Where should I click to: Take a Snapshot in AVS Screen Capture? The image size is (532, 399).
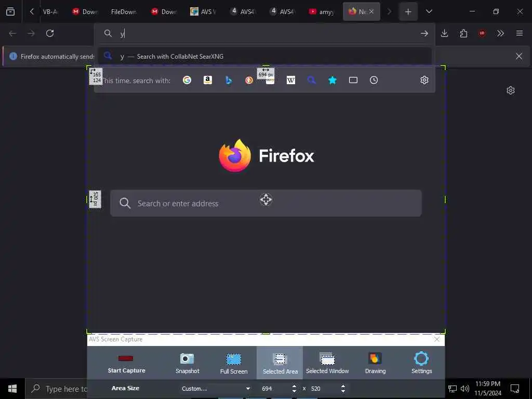pyautogui.click(x=187, y=363)
